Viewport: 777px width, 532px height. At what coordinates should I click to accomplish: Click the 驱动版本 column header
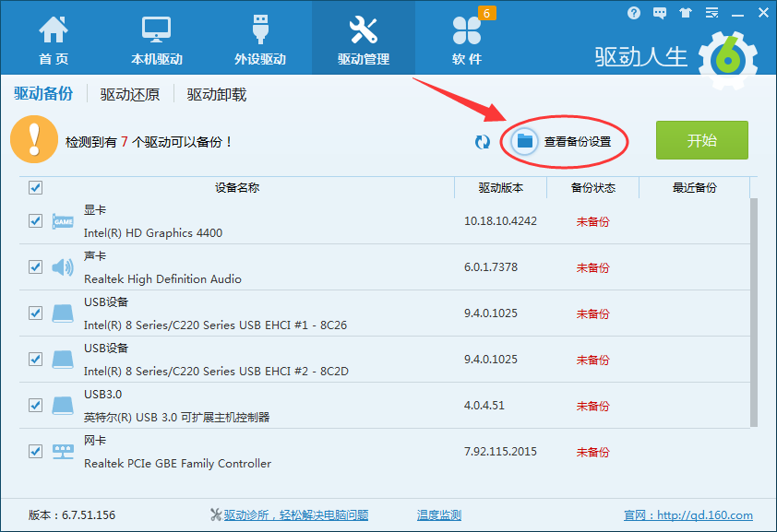[x=500, y=187]
